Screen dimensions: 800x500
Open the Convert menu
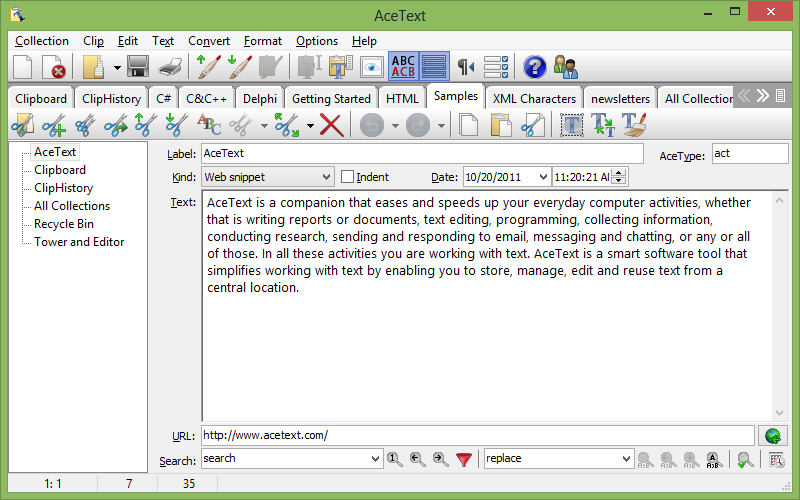(209, 41)
